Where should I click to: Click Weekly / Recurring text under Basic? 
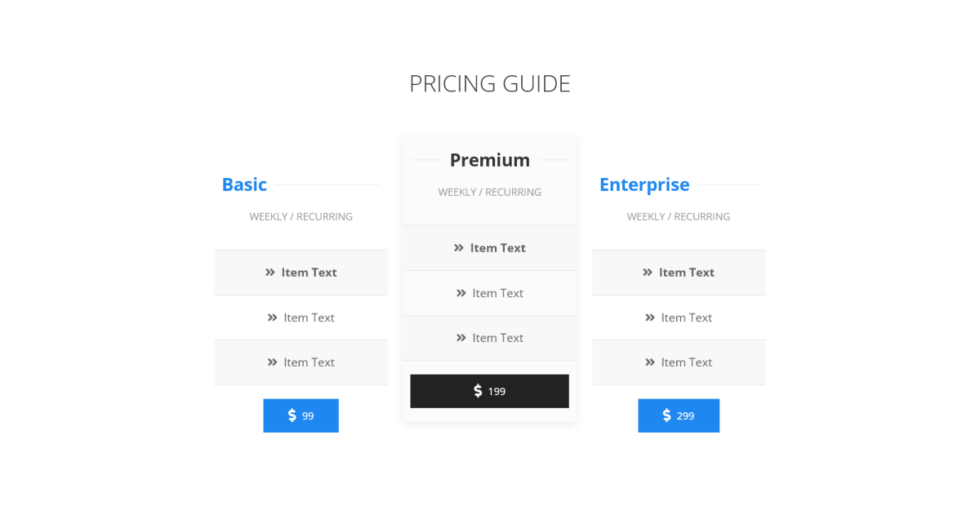coord(301,216)
